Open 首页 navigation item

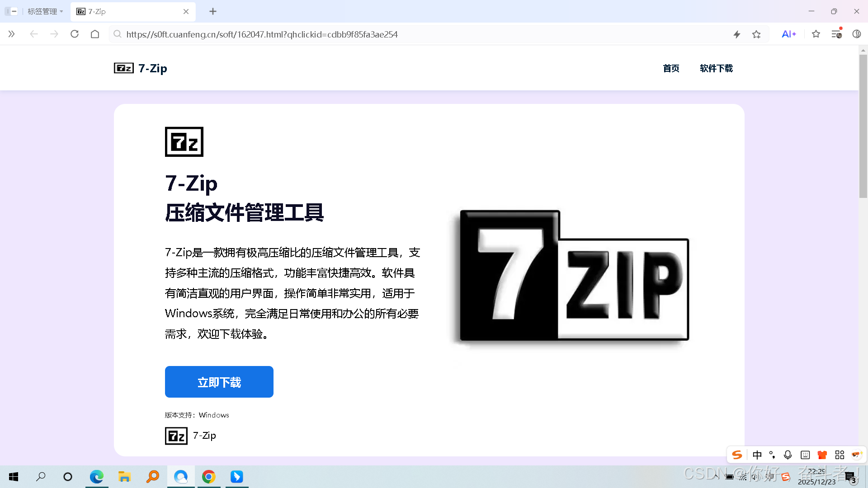pos(671,68)
